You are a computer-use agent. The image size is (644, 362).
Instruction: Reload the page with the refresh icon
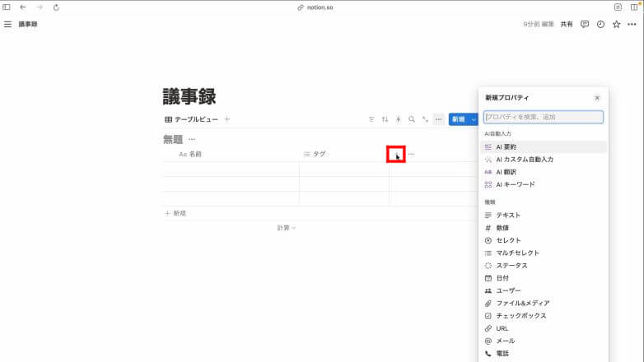[x=56, y=7]
